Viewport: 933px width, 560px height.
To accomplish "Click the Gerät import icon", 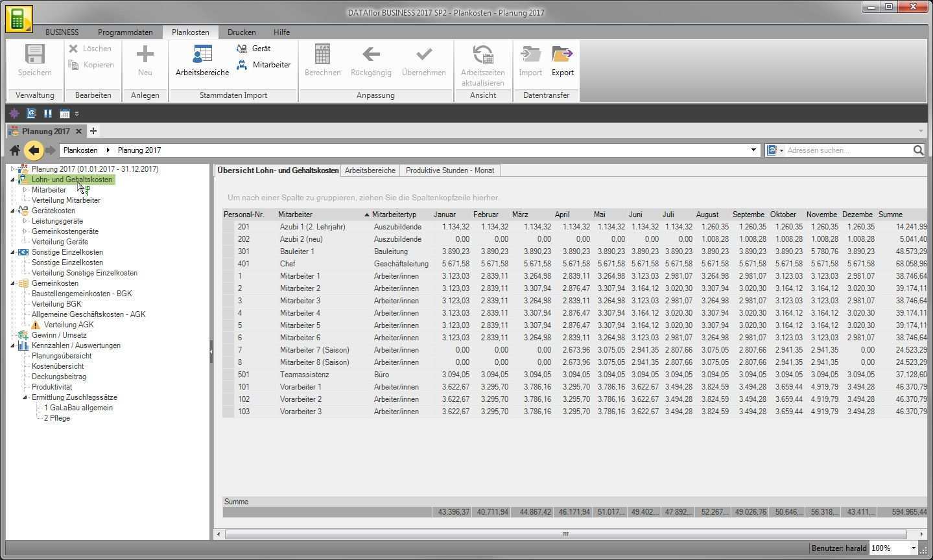I will pyautogui.click(x=242, y=49).
